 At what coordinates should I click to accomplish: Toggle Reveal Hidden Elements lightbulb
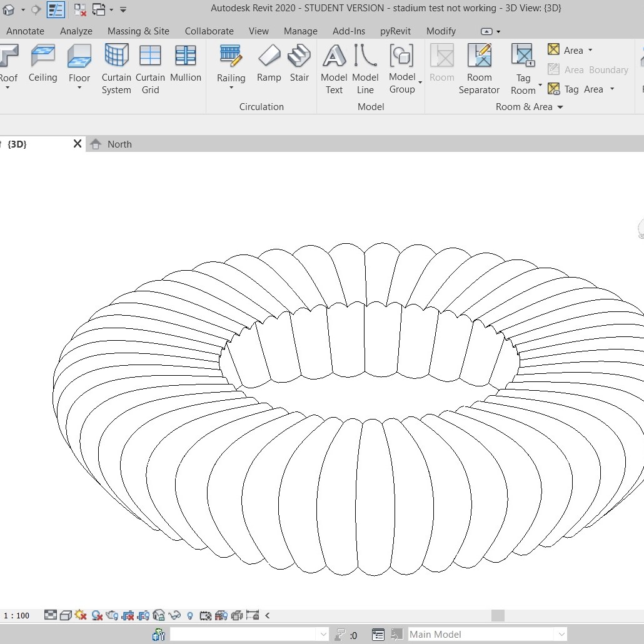pyautogui.click(x=190, y=615)
